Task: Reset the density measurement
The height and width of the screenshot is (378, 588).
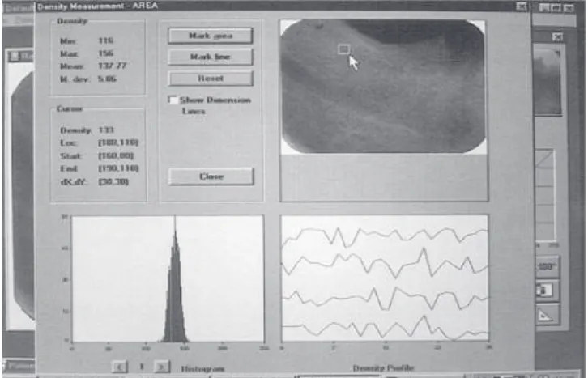Action: pos(211,79)
